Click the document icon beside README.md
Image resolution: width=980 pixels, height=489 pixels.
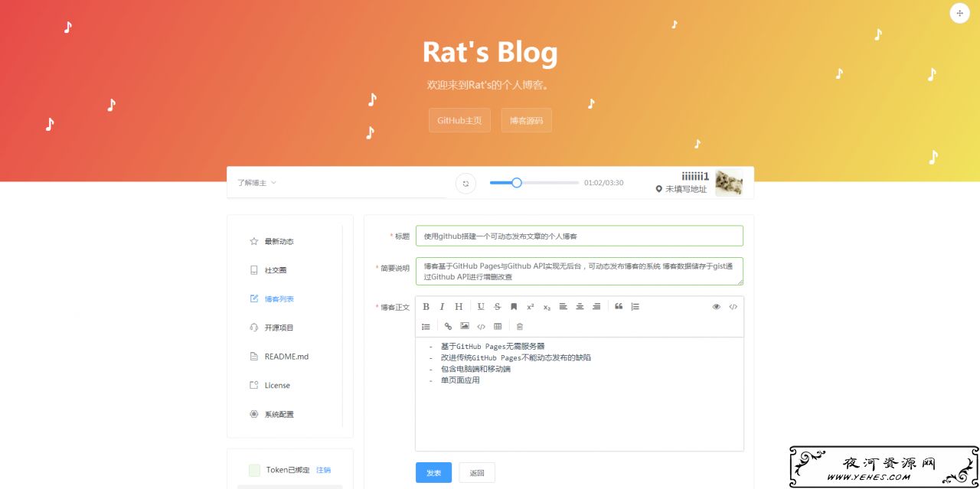253,357
